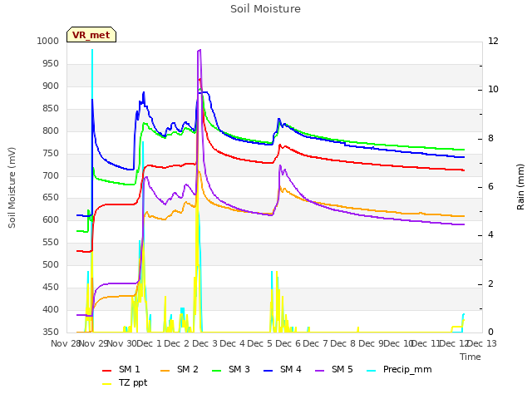This screenshot has width=532, height=399.
Task: Click the Dec 6 date tick
Action: click(288, 343)
